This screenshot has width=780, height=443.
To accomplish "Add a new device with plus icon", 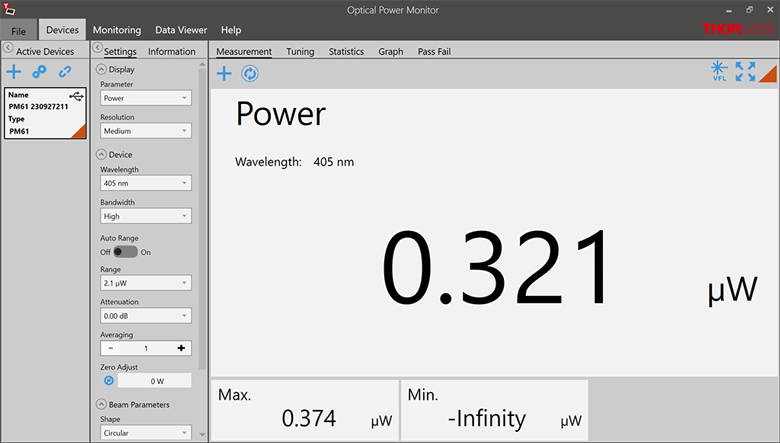I will [14, 72].
